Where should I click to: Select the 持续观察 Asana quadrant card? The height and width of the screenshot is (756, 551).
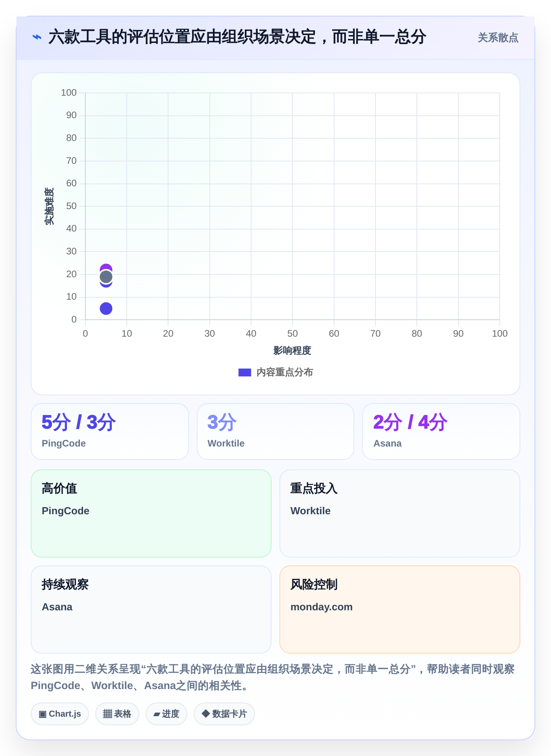151,610
